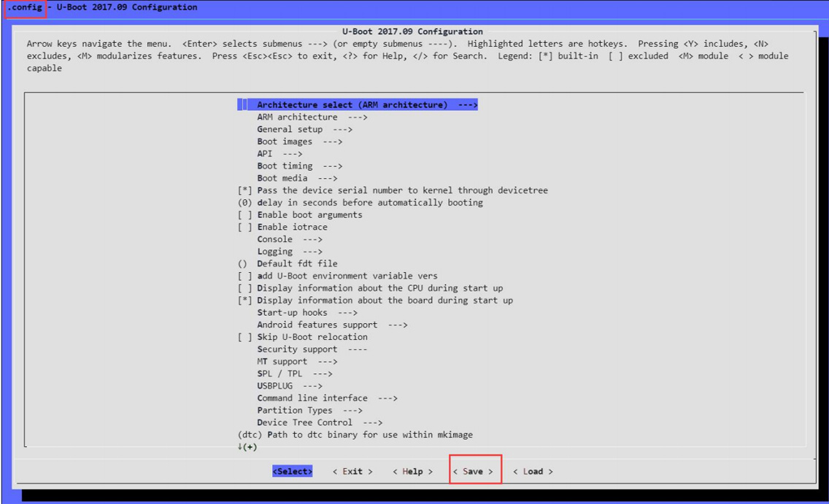The image size is (829, 504).
Task: Expand the Logging submenu
Action: pos(290,252)
